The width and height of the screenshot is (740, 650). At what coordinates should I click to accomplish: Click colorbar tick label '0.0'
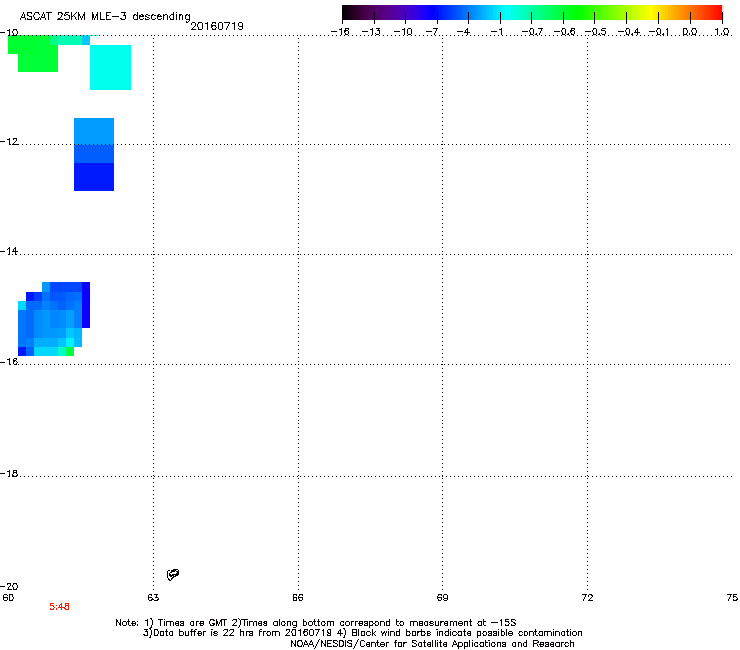(x=690, y=32)
